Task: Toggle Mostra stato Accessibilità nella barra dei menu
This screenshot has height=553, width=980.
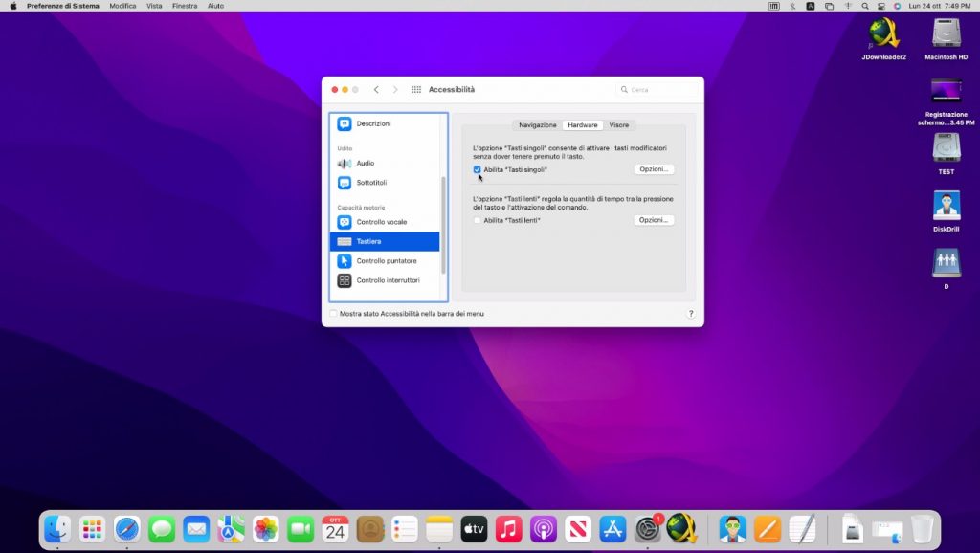Action: (333, 314)
